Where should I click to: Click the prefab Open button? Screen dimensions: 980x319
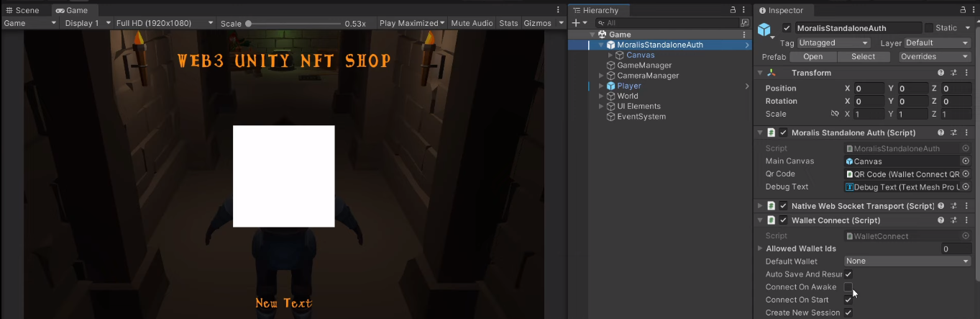tap(813, 57)
